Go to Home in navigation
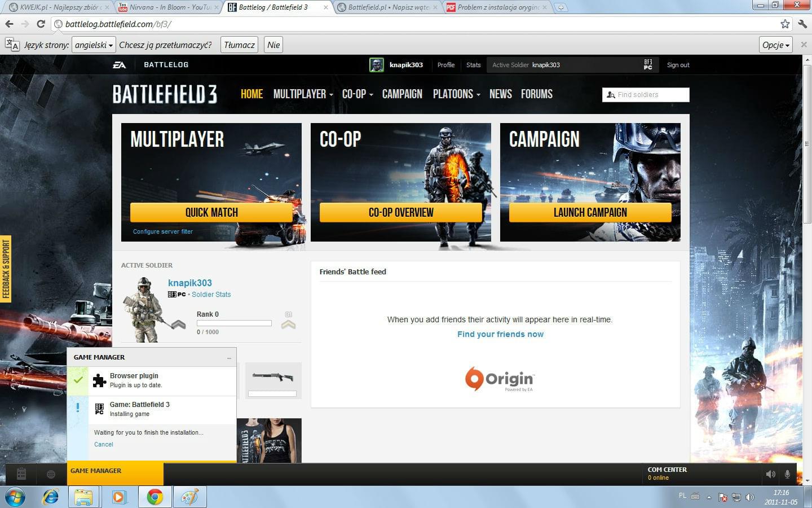This screenshot has height=508, width=812. point(251,94)
